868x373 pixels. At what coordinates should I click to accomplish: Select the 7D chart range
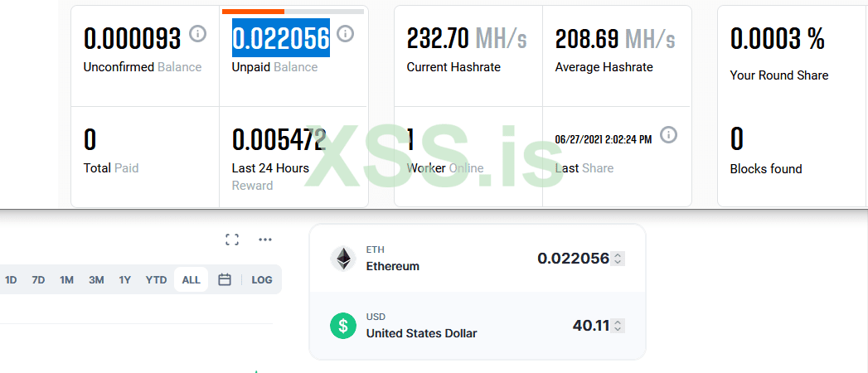coord(38,280)
